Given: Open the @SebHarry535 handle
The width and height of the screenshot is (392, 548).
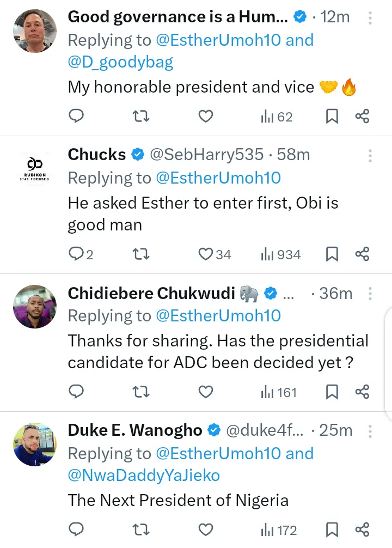Looking at the screenshot, I should [206, 155].
